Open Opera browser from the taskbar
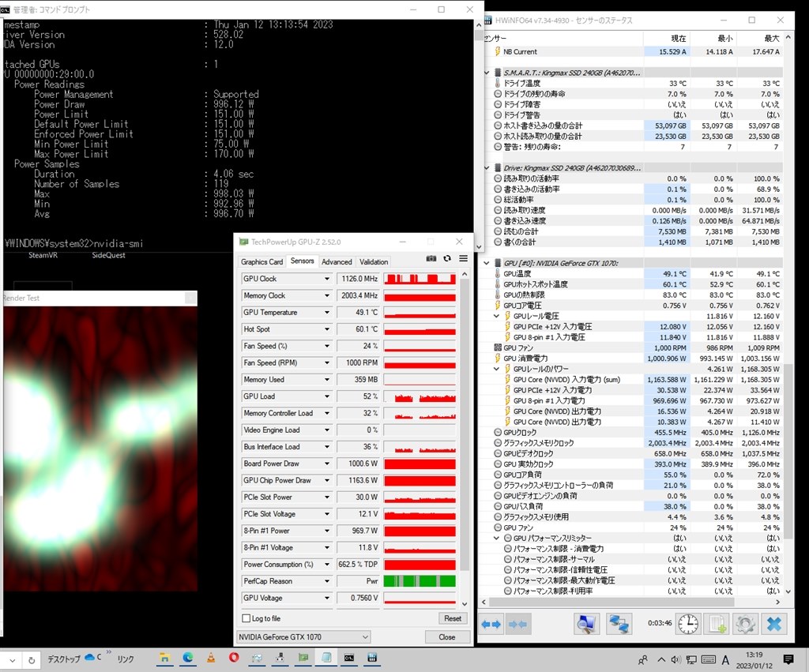Viewport: 809px width, 672px height. (234, 658)
